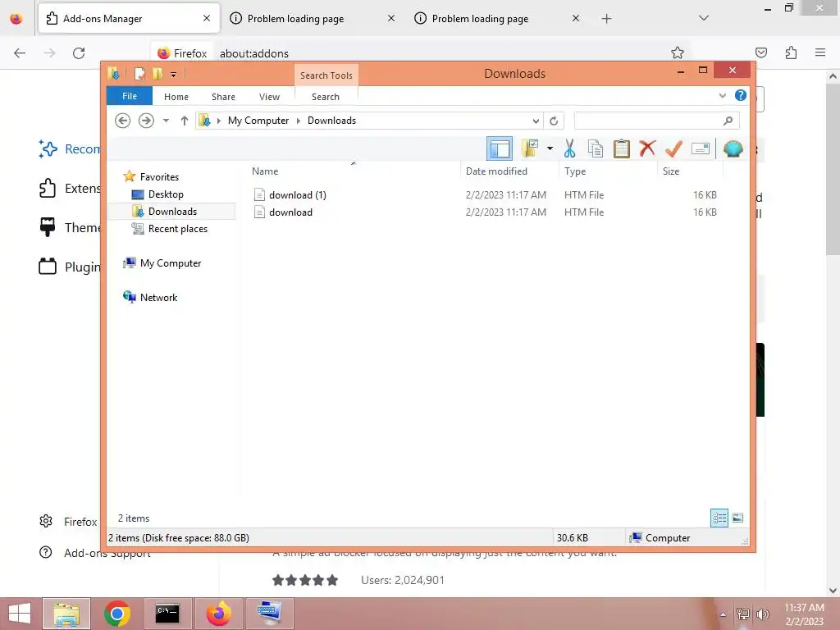
Task: Switch to the View ribbon tab
Action: point(269,97)
